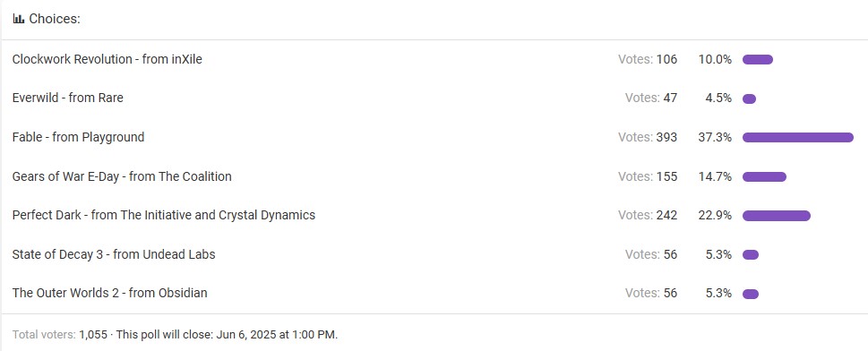Image resolution: width=868 pixels, height=351 pixels.
Task: Click the Clockwork Revolution 10.0% bar
Action: [x=757, y=59]
